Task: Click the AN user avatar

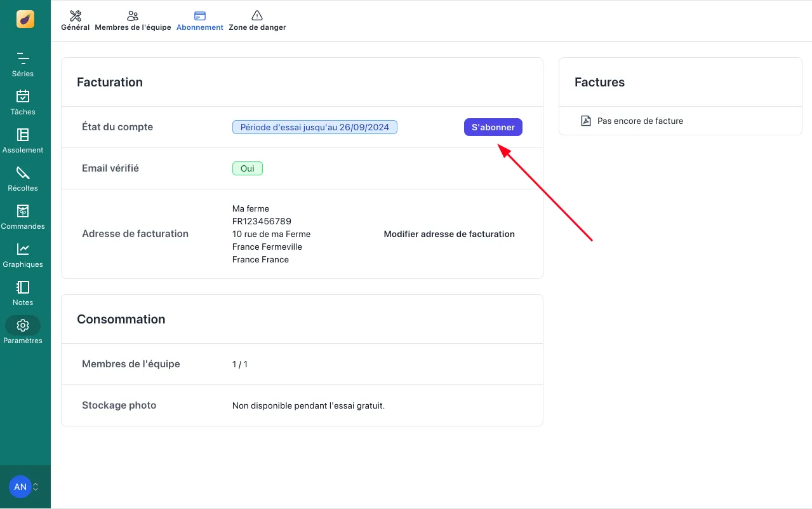Action: (x=20, y=487)
